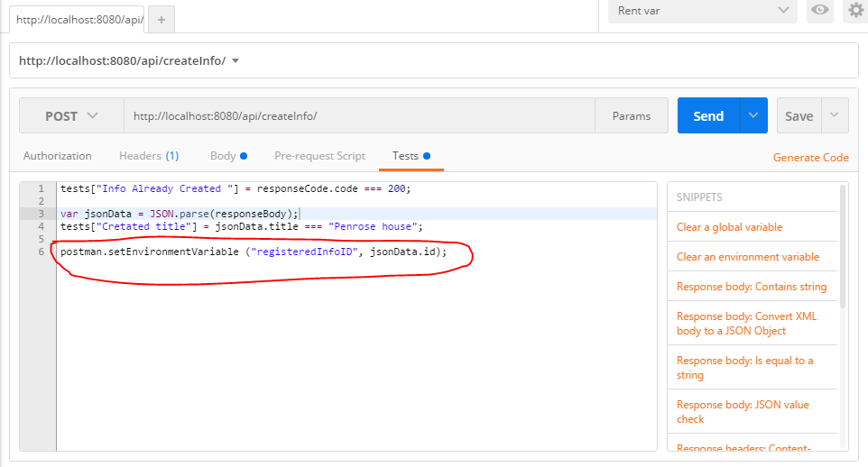Click the 'Penrose house' string in line 4

[373, 226]
